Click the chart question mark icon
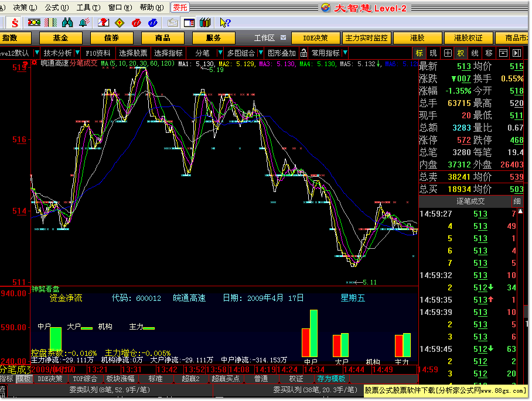 103,23
